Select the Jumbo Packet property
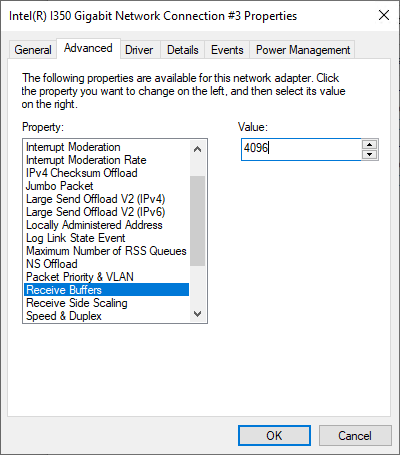400x455 pixels. click(x=107, y=186)
